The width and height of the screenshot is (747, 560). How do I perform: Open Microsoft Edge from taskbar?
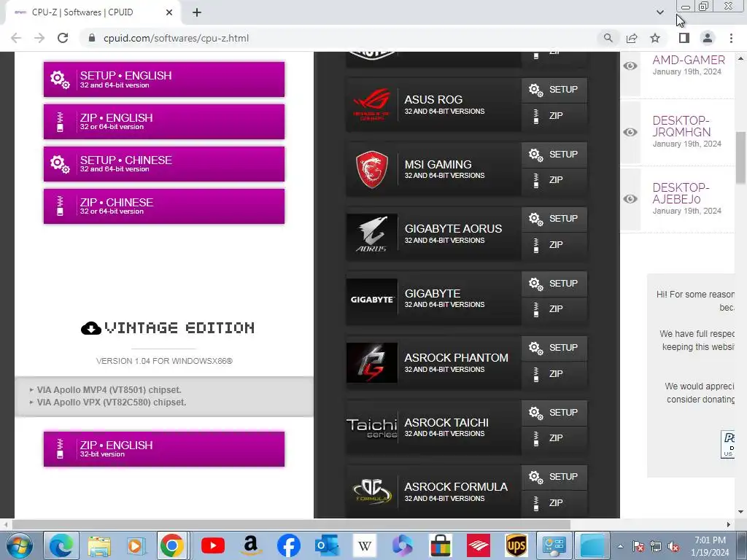click(61, 545)
